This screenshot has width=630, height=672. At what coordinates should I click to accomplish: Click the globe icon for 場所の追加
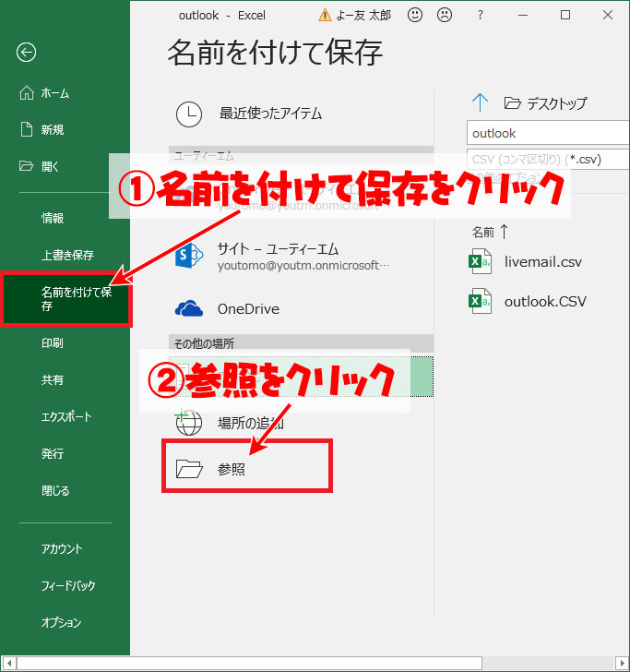pos(188,423)
